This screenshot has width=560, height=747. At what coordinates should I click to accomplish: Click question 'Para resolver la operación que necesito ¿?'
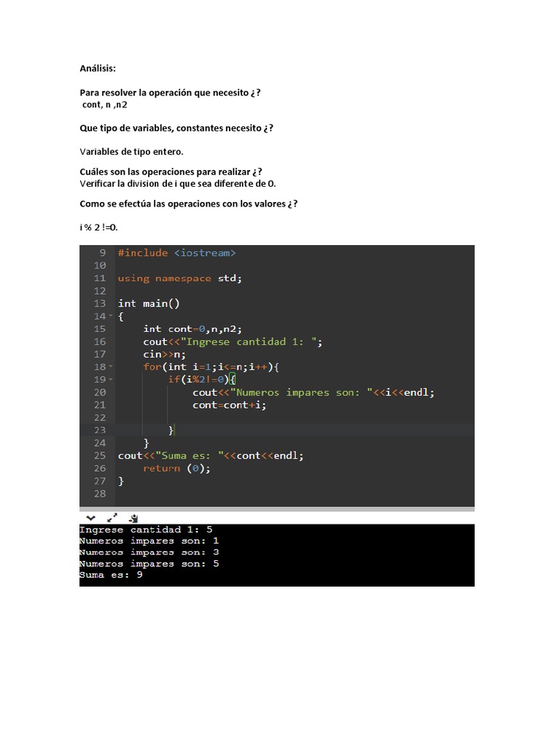click(170, 93)
